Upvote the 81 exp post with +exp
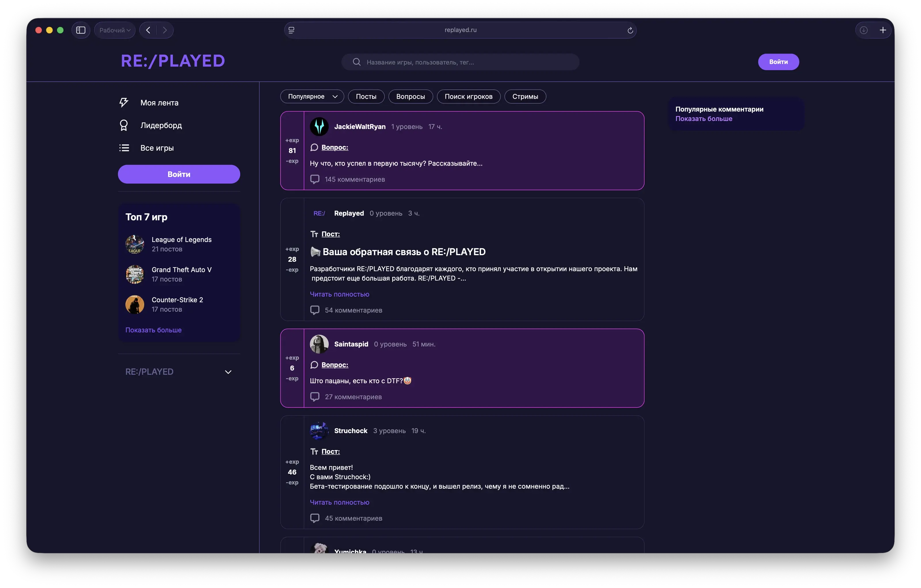The width and height of the screenshot is (921, 588). (292, 141)
